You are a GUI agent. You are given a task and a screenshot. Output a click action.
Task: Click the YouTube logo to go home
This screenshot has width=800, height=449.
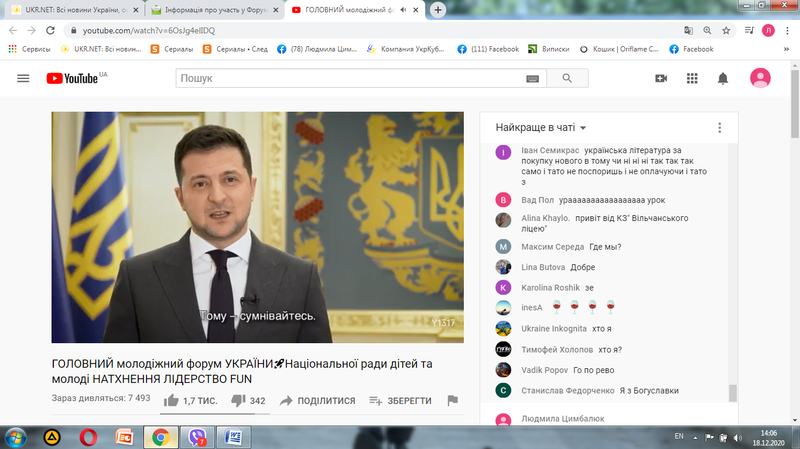(x=76, y=78)
